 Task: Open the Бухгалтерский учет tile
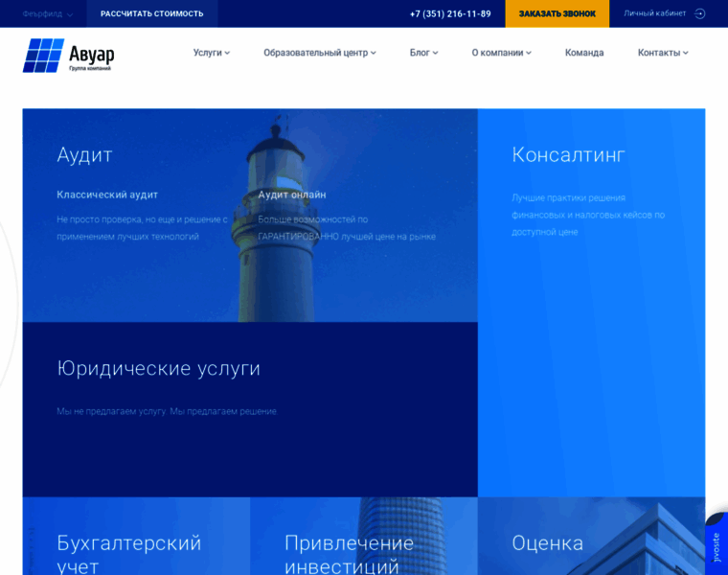[x=136, y=536]
